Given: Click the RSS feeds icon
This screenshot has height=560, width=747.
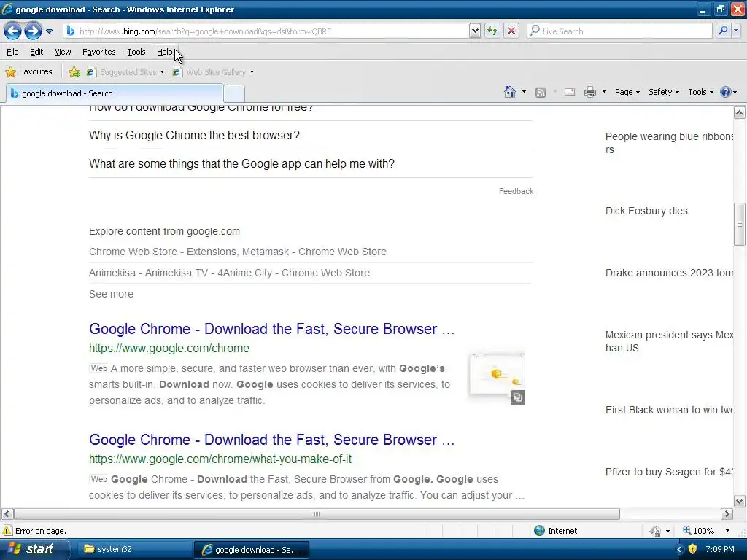Looking at the screenshot, I should click(541, 93).
